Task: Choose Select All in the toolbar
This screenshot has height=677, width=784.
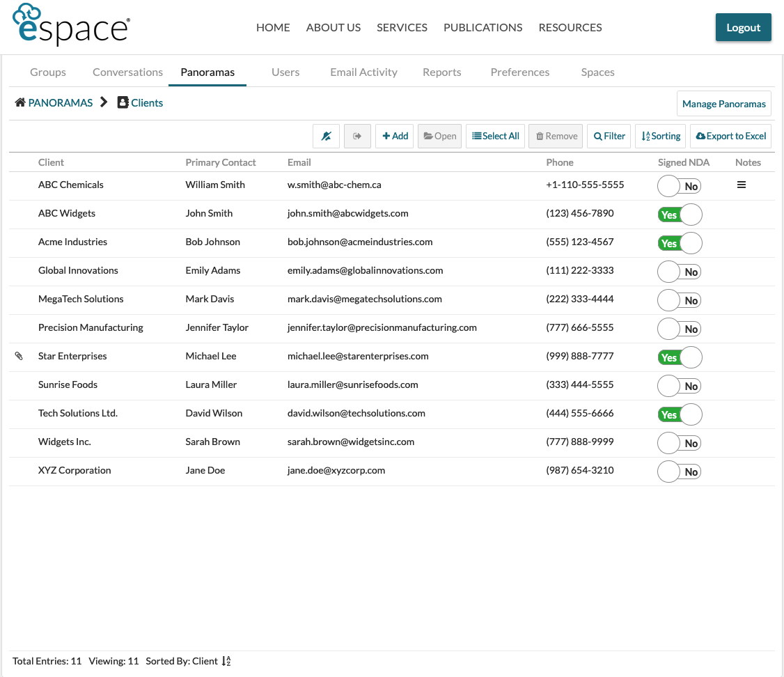Action: coord(495,136)
